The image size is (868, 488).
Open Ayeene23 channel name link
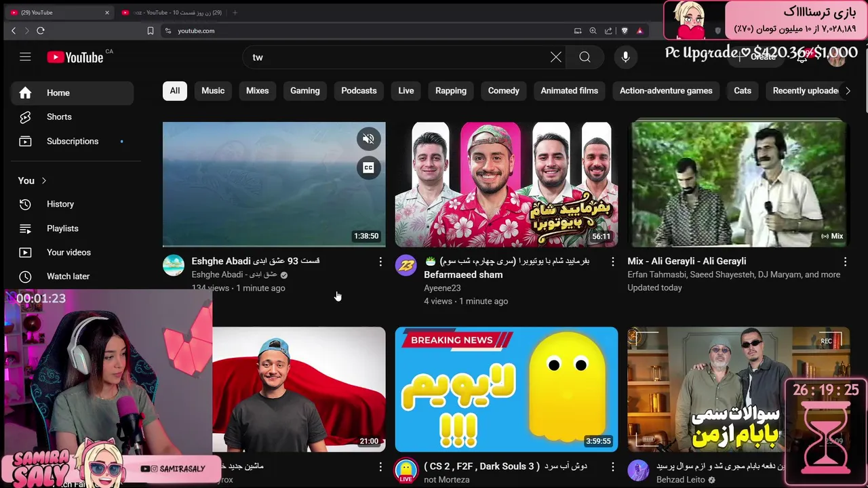click(x=442, y=288)
